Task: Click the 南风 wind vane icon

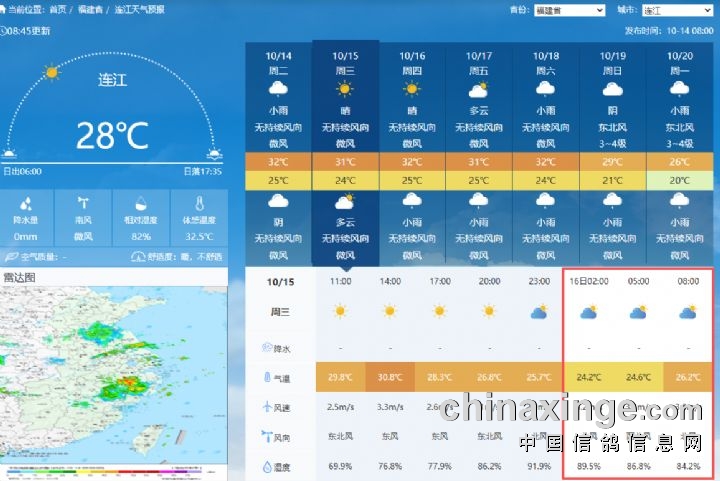Action: (83, 202)
